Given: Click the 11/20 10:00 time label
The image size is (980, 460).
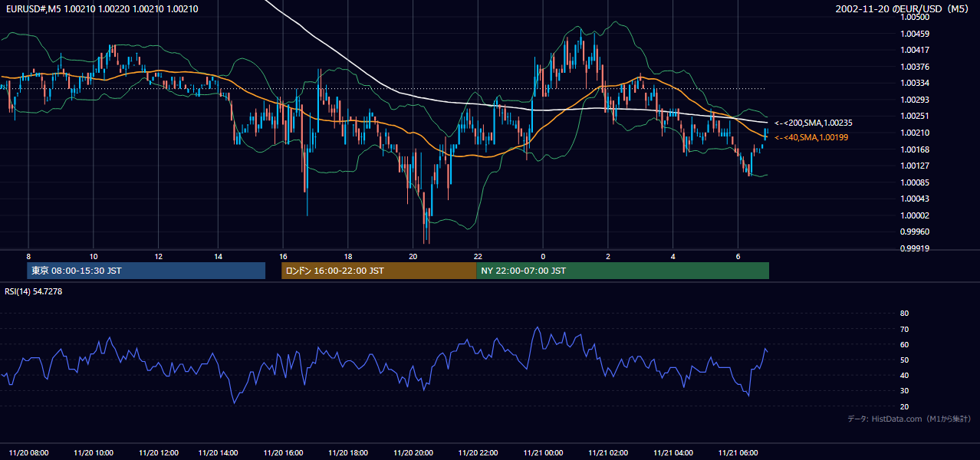Looking at the screenshot, I should 94,453.
